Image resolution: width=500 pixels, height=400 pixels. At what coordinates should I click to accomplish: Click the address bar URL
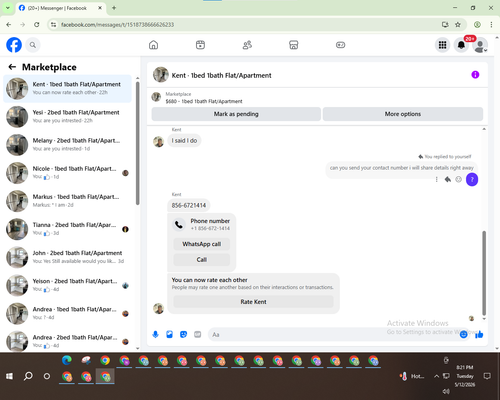[118, 25]
